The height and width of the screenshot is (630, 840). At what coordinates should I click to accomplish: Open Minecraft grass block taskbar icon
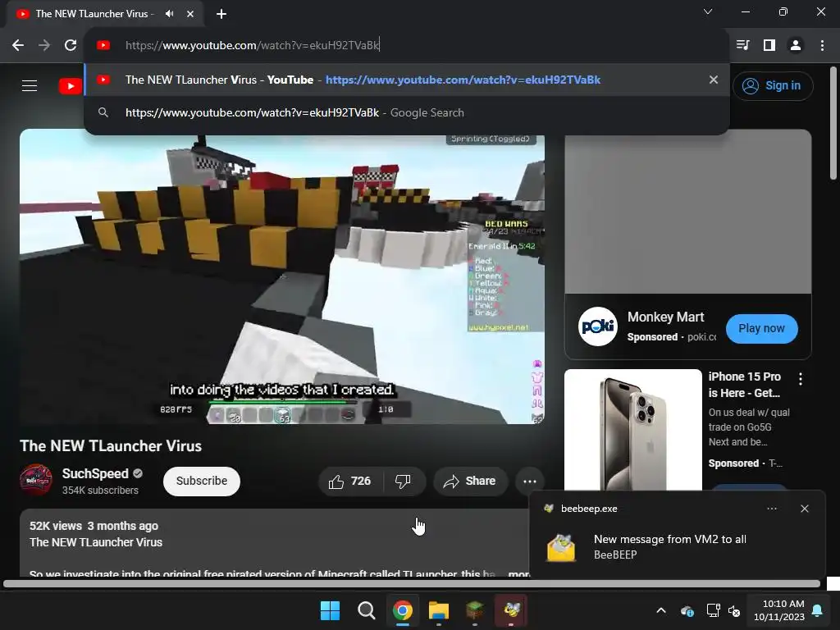[475, 610]
